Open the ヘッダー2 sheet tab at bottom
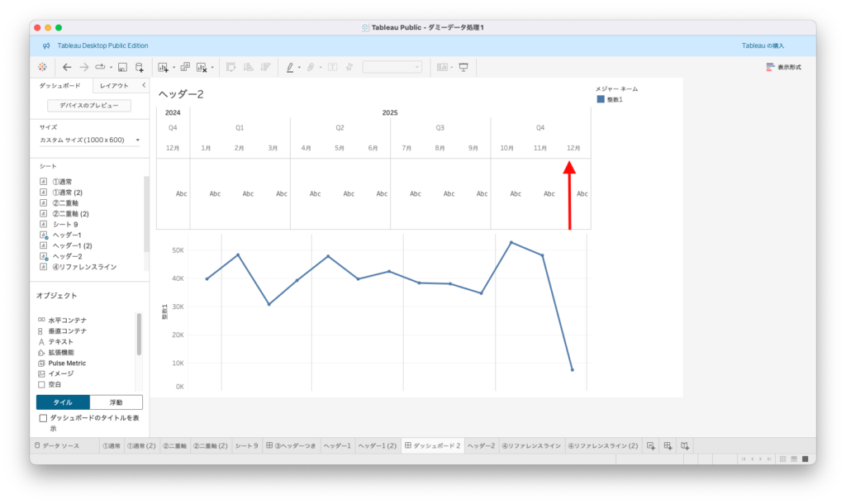This screenshot has height=504, width=846. 481,446
